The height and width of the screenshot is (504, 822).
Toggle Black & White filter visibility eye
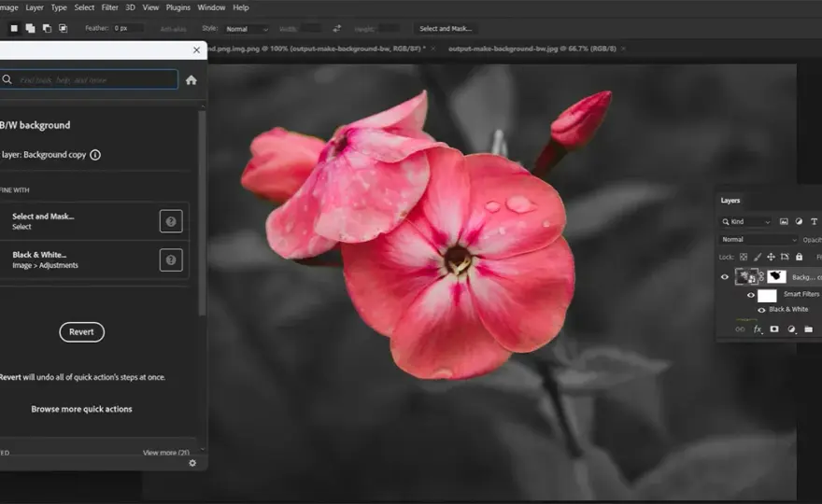(761, 310)
